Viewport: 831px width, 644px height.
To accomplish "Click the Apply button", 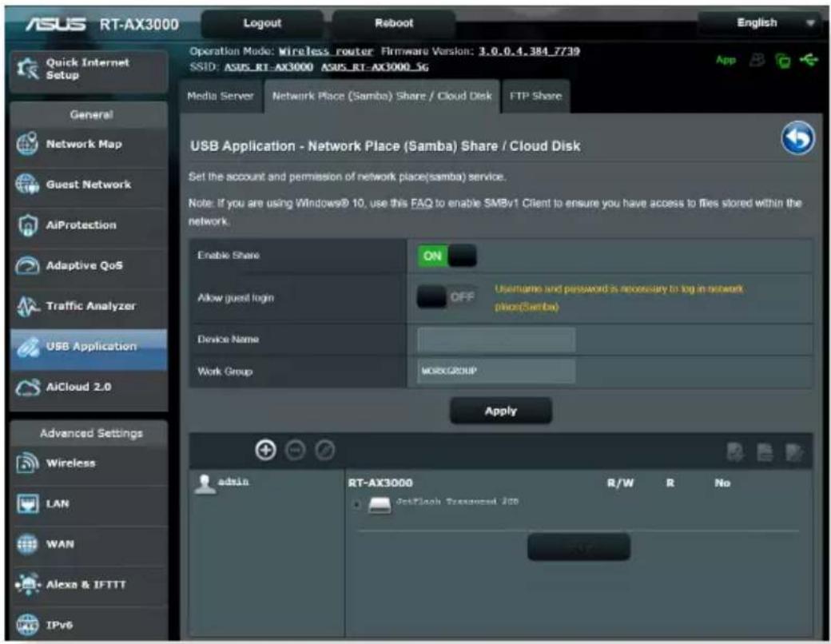I will (x=501, y=411).
